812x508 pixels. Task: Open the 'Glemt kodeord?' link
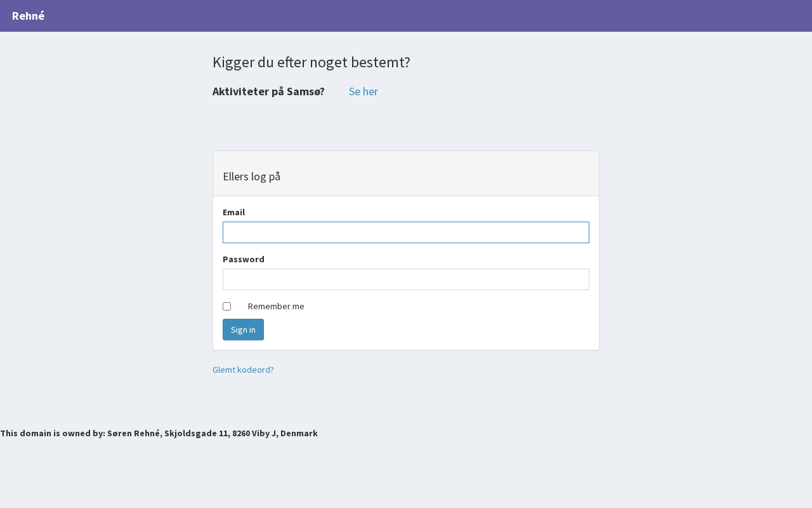243,370
